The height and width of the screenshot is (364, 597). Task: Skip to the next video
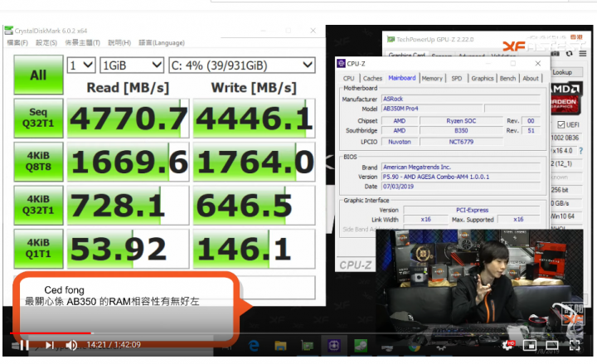[x=50, y=345]
